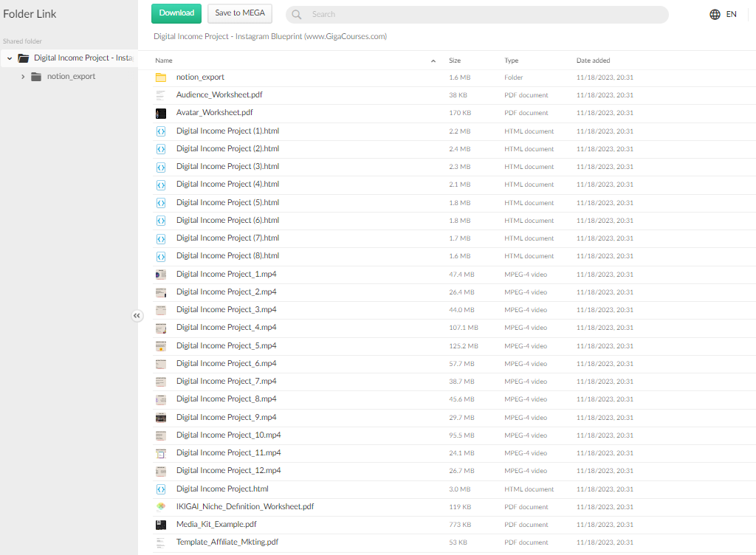The height and width of the screenshot is (555, 756).
Task: Click video thumbnail of Digital Income Project_1.mp4
Action: point(161,275)
